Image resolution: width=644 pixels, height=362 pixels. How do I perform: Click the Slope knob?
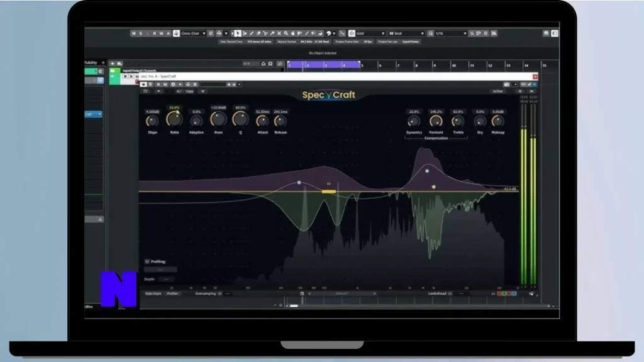[x=152, y=121]
